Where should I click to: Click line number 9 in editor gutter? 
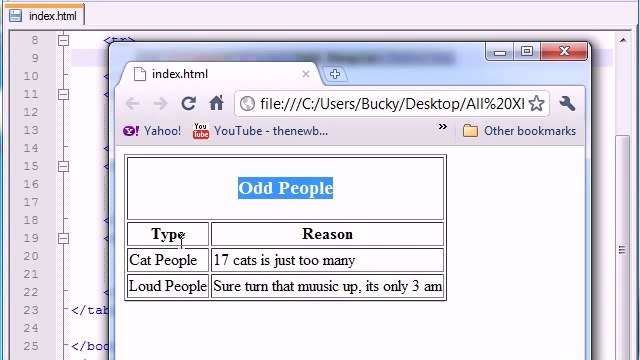pos(35,58)
